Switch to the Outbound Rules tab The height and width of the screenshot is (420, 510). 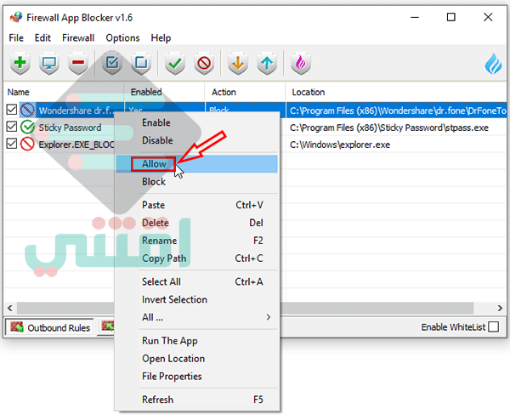(x=49, y=327)
